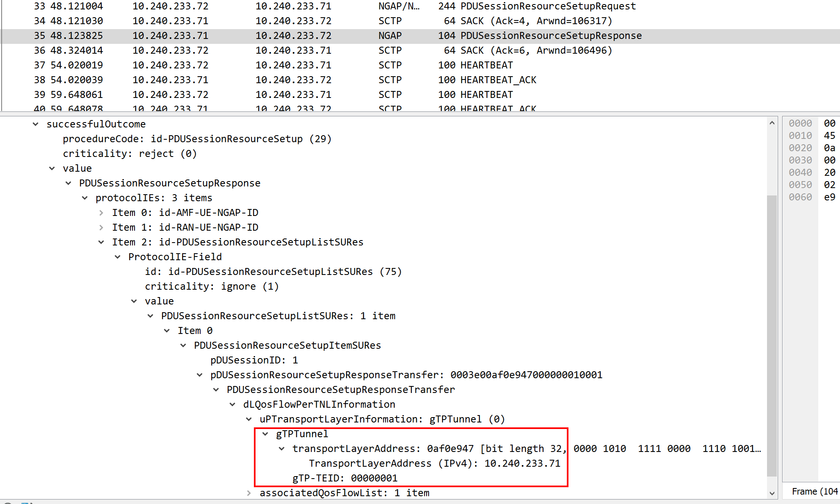Collapse Item 2: id-PDUSessionResourceSetupListSURes

pos(101,242)
